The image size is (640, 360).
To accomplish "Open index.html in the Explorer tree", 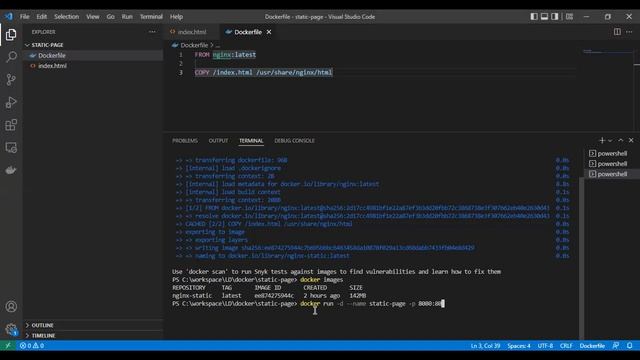I will tap(93, 66).
